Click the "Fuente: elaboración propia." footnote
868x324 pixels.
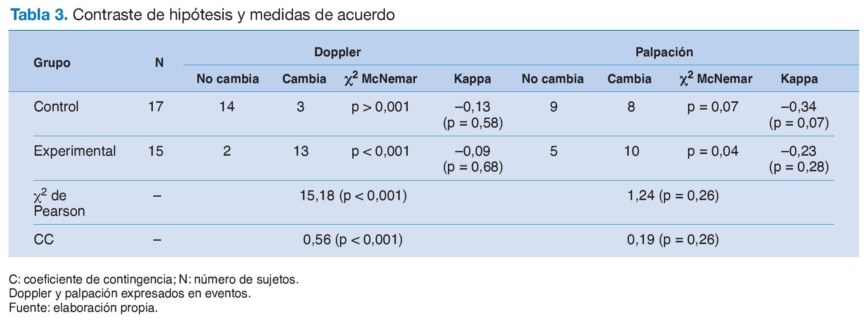pos(83,308)
